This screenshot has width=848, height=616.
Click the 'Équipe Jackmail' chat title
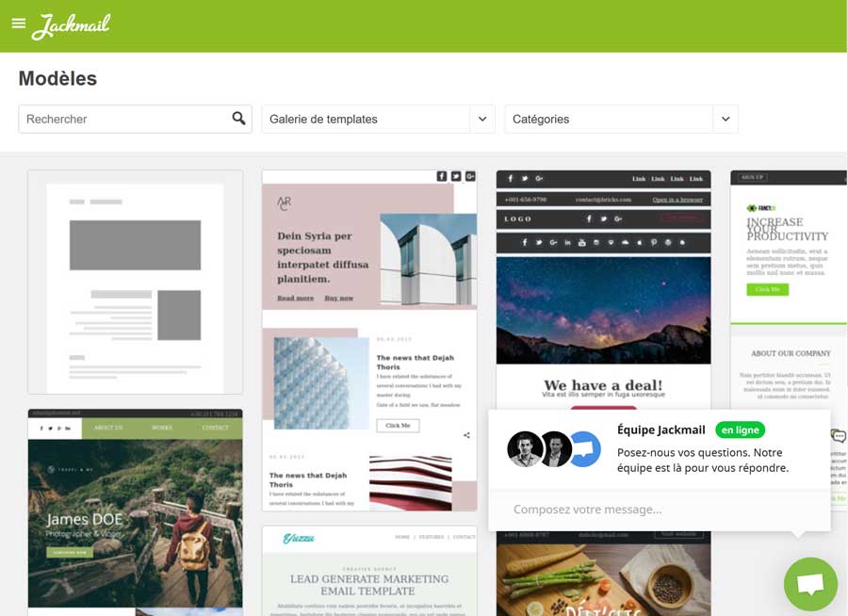(660, 430)
